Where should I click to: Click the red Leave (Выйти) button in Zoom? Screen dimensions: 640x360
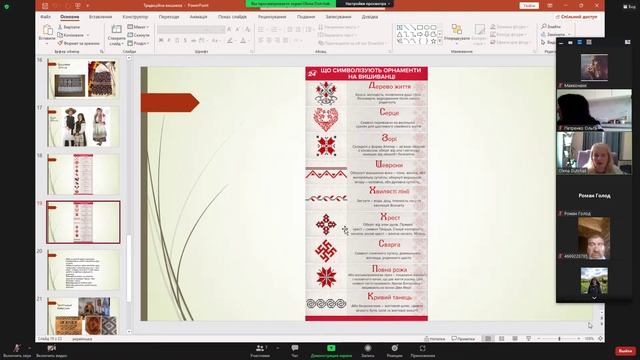(625, 351)
